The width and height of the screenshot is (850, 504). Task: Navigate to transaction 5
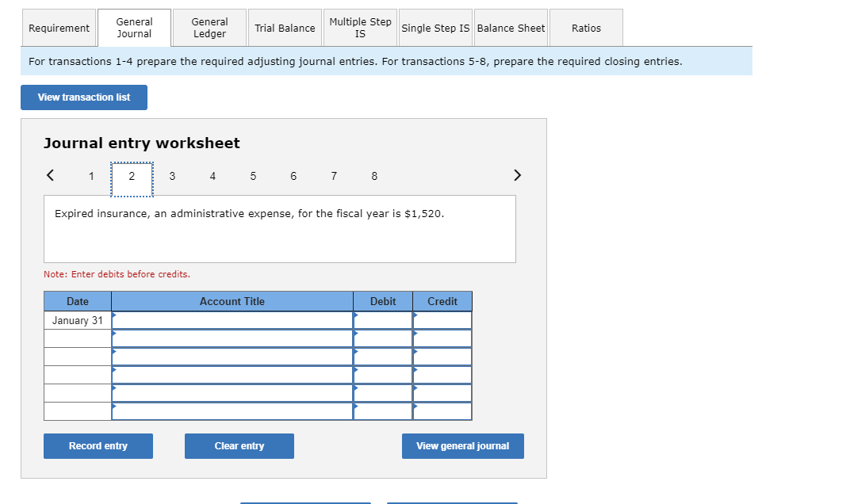pos(253,175)
